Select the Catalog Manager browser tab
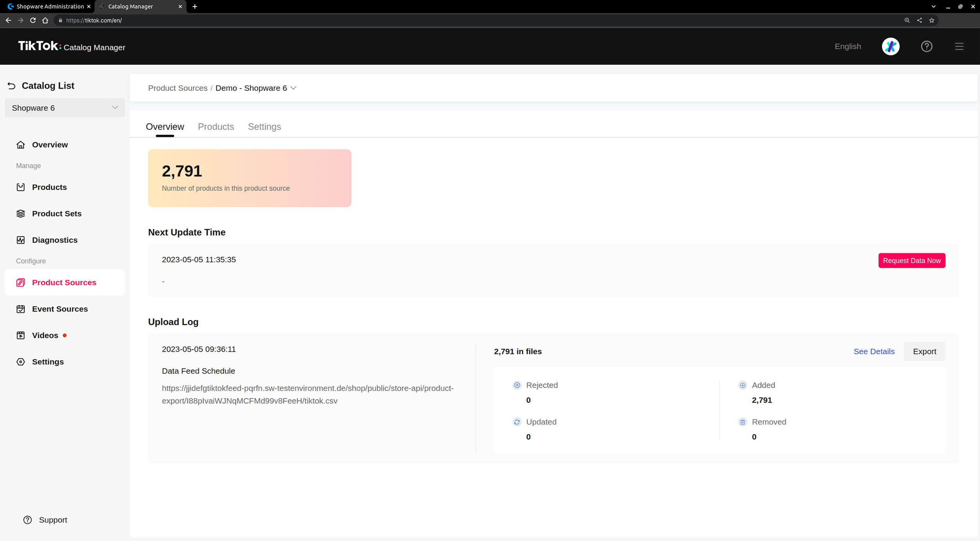The image size is (980, 541). pos(140,7)
